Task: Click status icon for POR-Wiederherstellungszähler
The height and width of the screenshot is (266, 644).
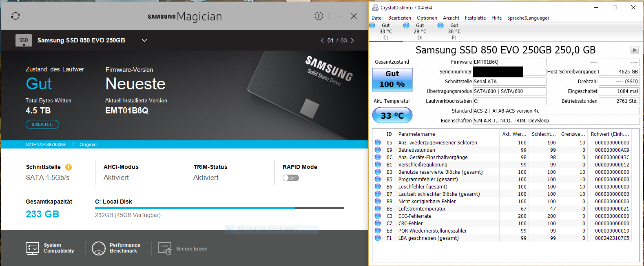Action: point(378,231)
